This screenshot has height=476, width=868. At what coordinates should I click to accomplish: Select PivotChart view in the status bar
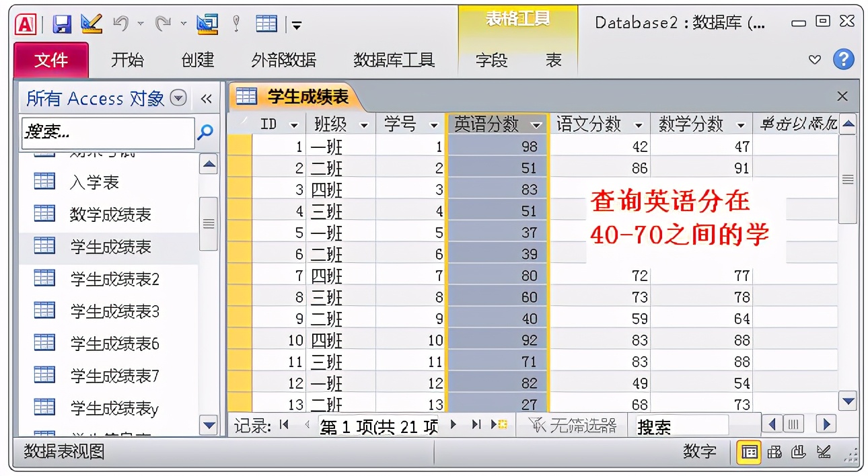(x=798, y=452)
